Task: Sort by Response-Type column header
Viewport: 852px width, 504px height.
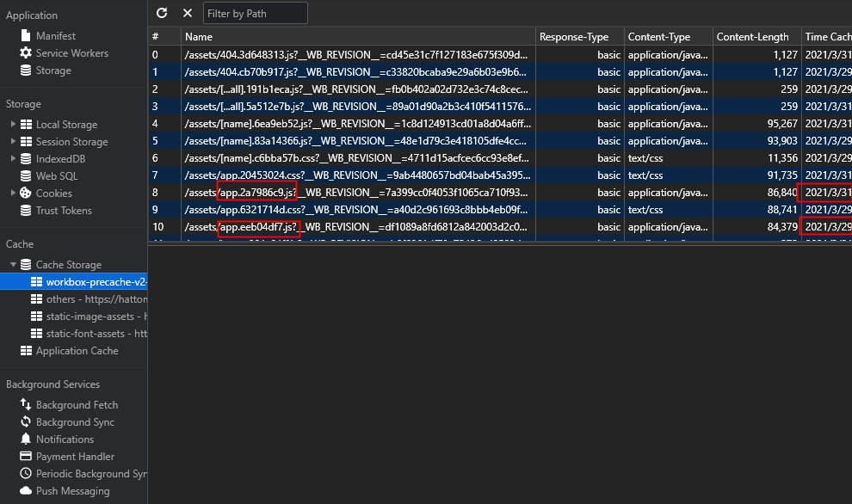Action: [574, 37]
